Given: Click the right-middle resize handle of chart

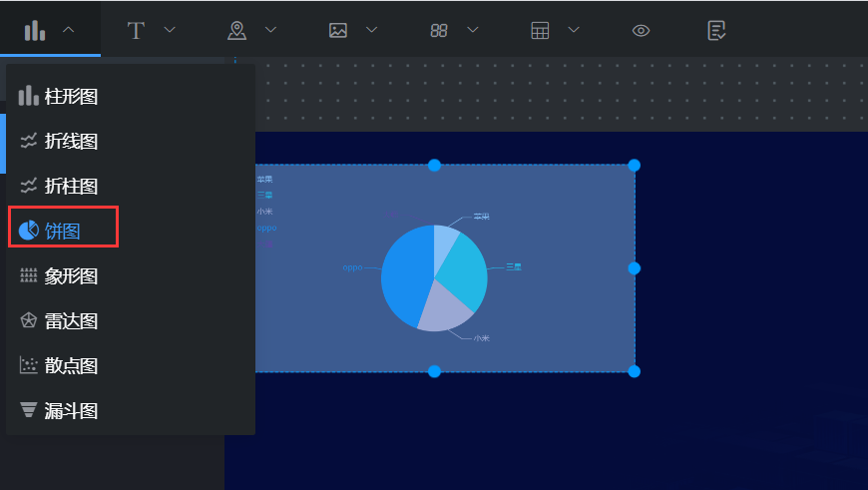Looking at the screenshot, I should pyautogui.click(x=635, y=268).
